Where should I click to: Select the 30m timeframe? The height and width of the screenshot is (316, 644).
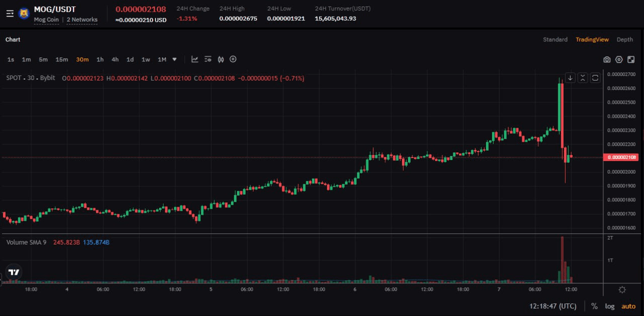pyautogui.click(x=83, y=59)
